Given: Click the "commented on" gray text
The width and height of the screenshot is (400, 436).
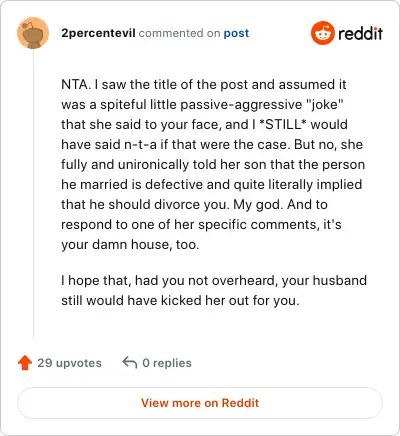Looking at the screenshot, I should [179, 33].
